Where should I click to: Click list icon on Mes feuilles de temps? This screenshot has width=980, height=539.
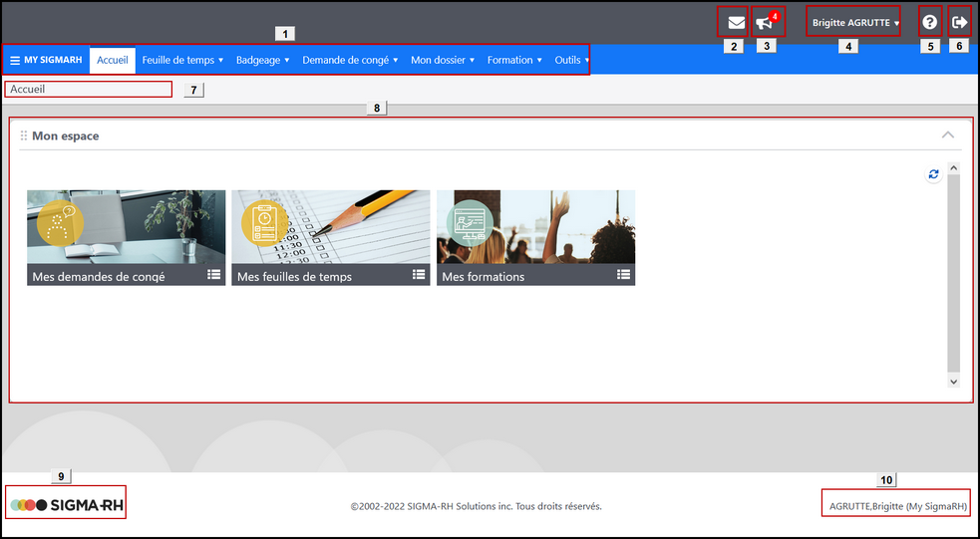(x=419, y=275)
